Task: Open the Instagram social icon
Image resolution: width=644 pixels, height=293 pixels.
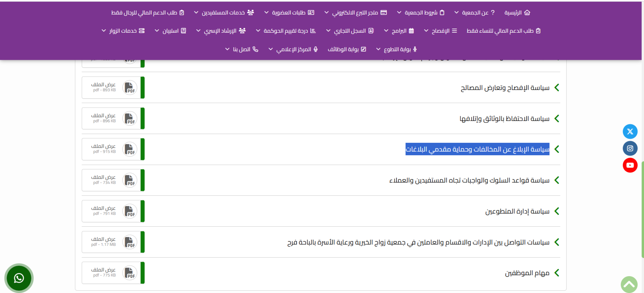Action: click(x=630, y=148)
